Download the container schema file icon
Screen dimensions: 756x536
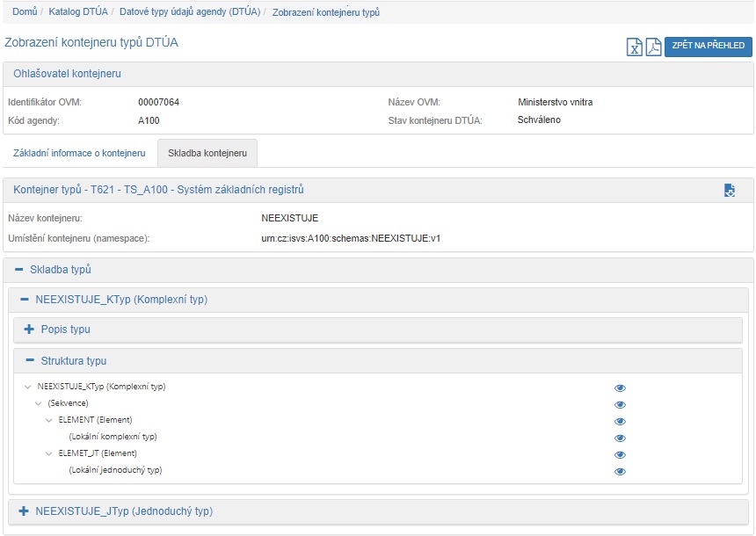click(729, 190)
